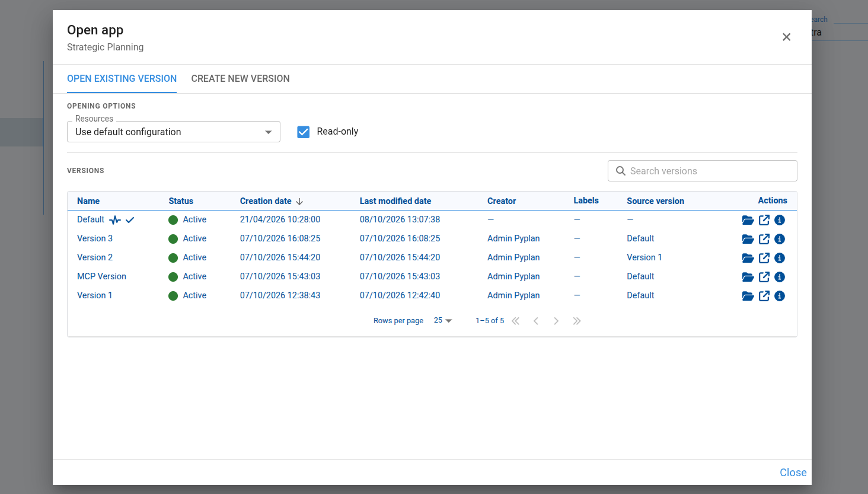
Task: Show info for the Default version
Action: (780, 220)
